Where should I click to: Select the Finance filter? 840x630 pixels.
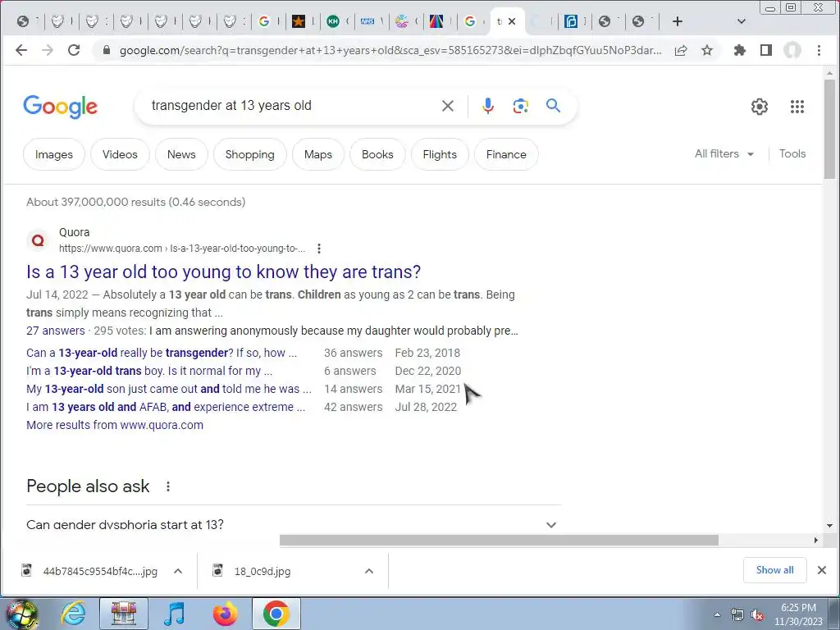pyautogui.click(x=506, y=154)
